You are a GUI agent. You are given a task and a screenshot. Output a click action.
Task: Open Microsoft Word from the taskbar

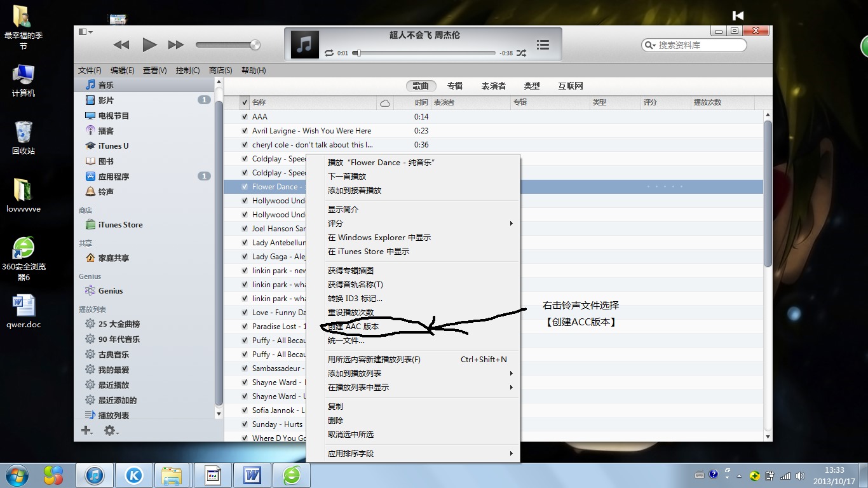click(252, 475)
